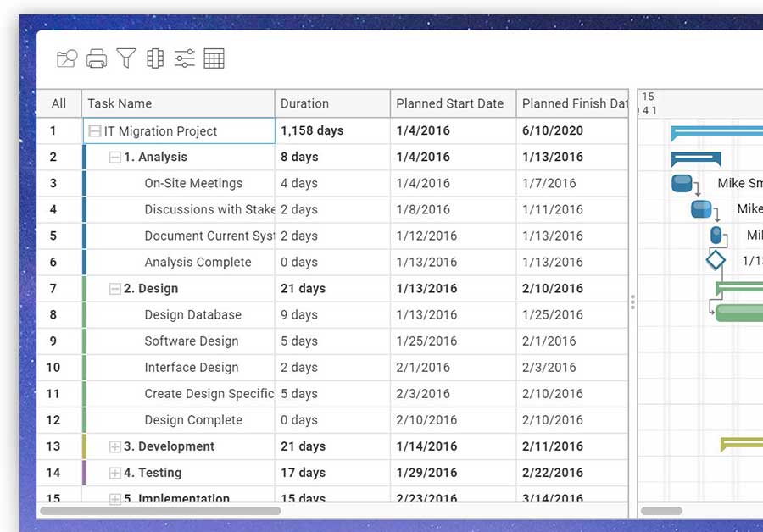Click the Document Current System Gantt bar
The height and width of the screenshot is (532, 763).
click(x=716, y=236)
